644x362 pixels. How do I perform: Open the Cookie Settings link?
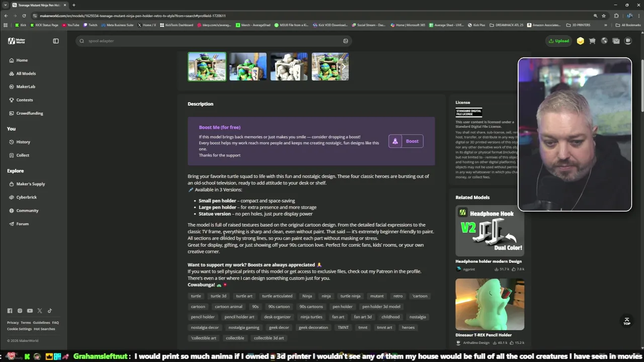pyautogui.click(x=19, y=329)
